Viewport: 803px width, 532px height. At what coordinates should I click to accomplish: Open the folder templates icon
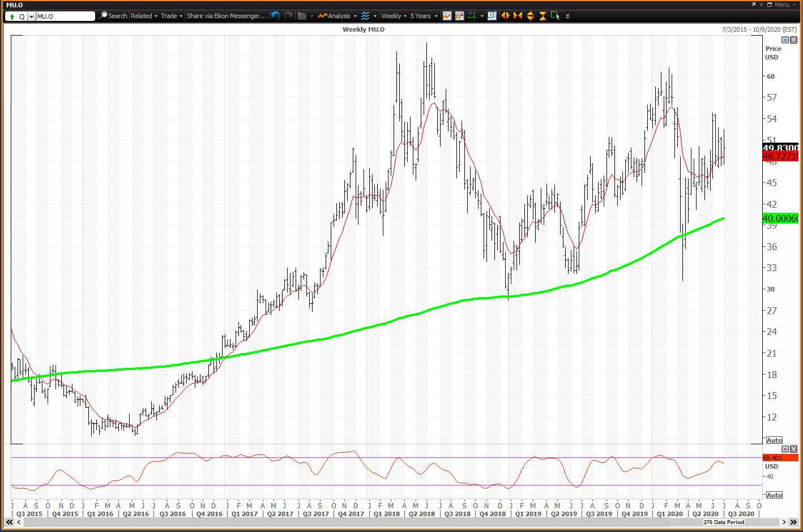[x=302, y=16]
